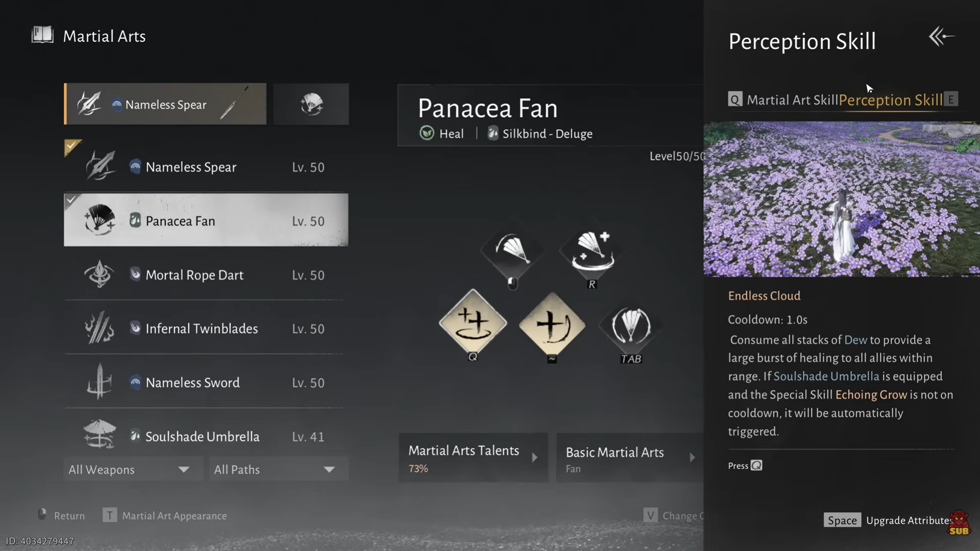Viewport: 980px width, 551px height.
Task: Select the R-bound fan skill icon
Action: [x=592, y=251]
